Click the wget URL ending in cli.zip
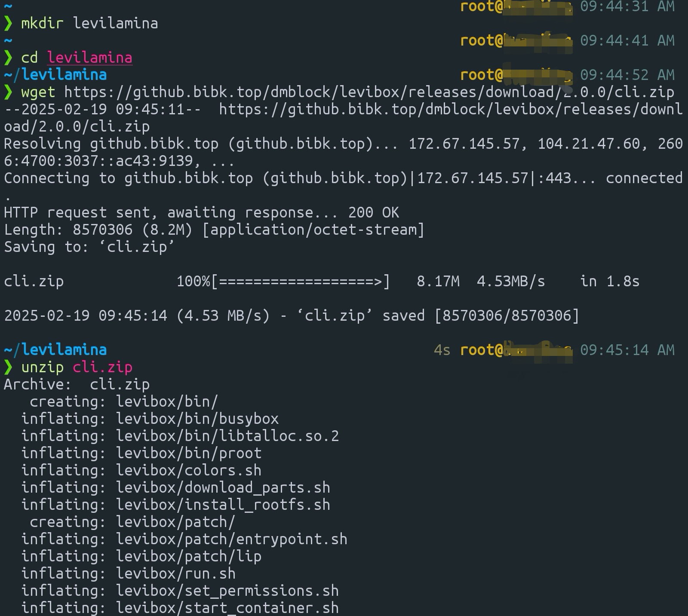Screen dimensions: 688x616 point(369,92)
